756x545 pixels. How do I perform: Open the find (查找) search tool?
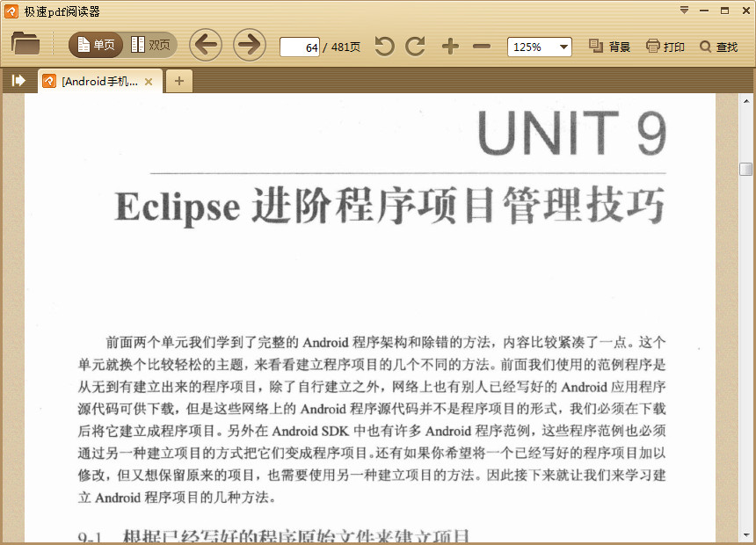[x=718, y=47]
